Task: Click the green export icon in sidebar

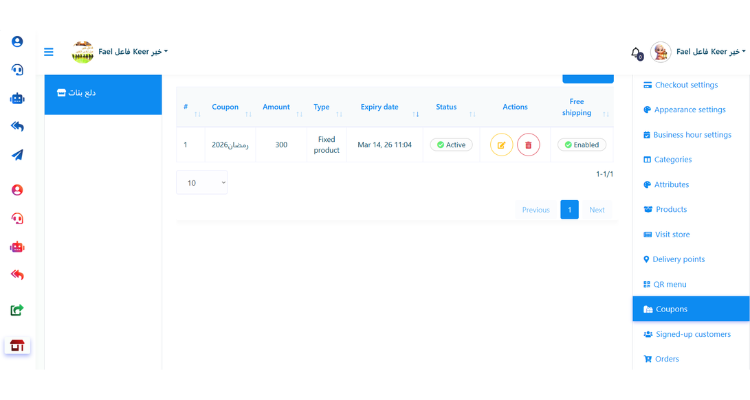Action: 17,310
